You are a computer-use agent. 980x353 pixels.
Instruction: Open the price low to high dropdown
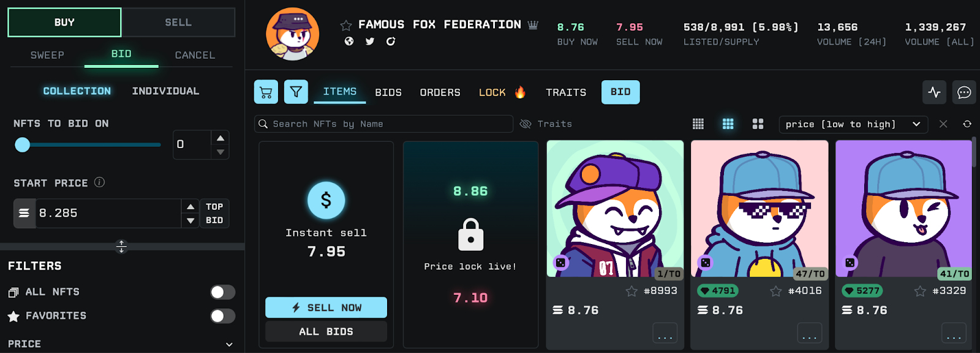(853, 124)
